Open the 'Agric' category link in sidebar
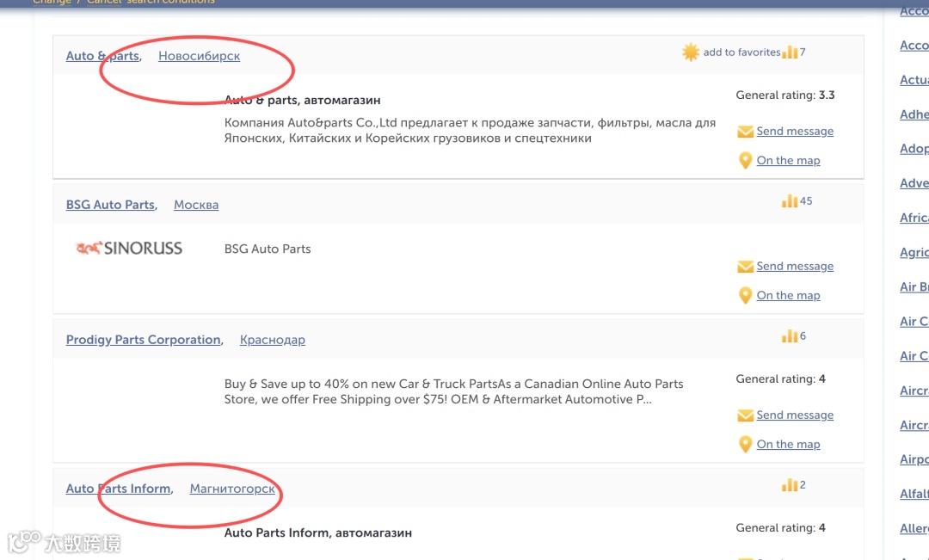The width and height of the screenshot is (929, 560). click(914, 252)
